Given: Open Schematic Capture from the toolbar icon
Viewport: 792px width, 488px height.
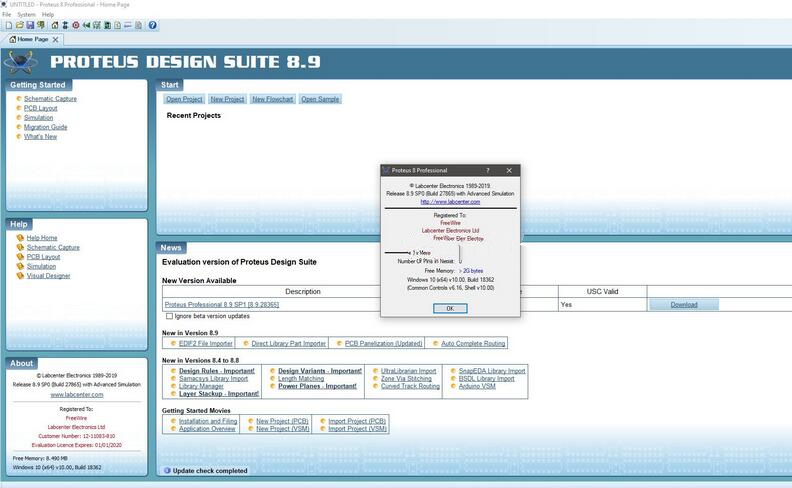Looking at the screenshot, I should [65, 25].
